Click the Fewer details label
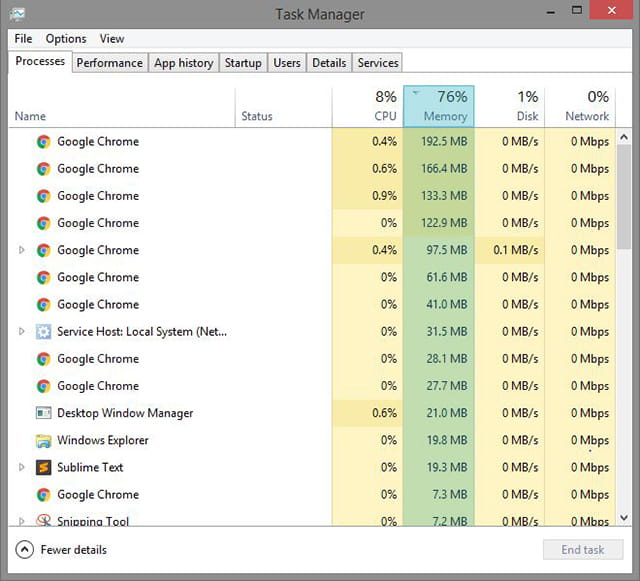This screenshot has height=581, width=640. [74, 550]
